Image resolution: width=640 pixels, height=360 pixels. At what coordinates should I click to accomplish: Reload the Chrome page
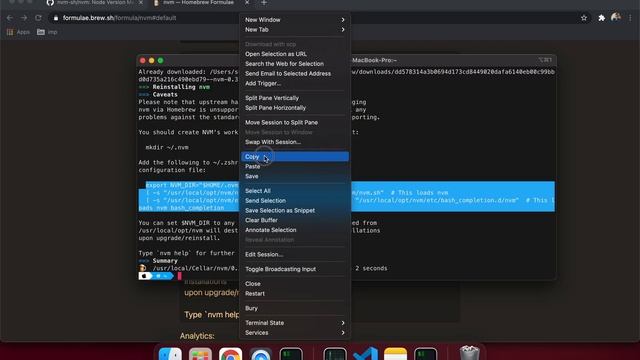pos(38,18)
